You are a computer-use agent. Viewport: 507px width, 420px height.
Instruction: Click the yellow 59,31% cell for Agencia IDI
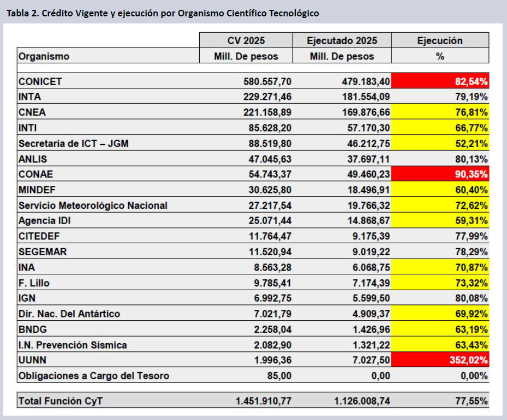pos(440,221)
